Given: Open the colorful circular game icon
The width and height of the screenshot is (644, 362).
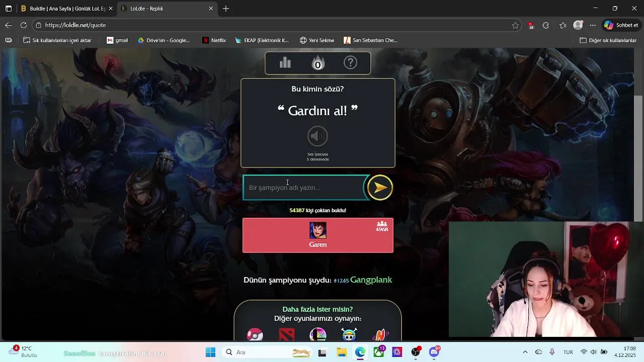Looking at the screenshot, I should point(318,335).
